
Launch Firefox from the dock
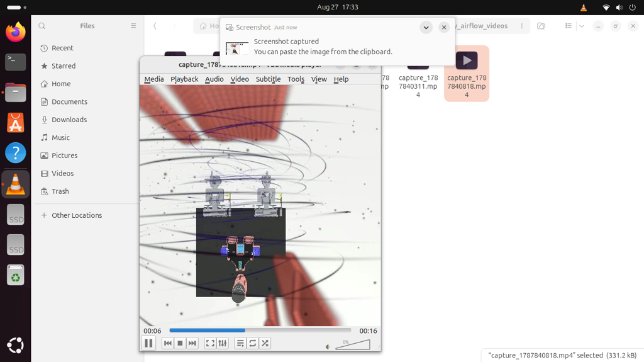[x=16, y=32]
